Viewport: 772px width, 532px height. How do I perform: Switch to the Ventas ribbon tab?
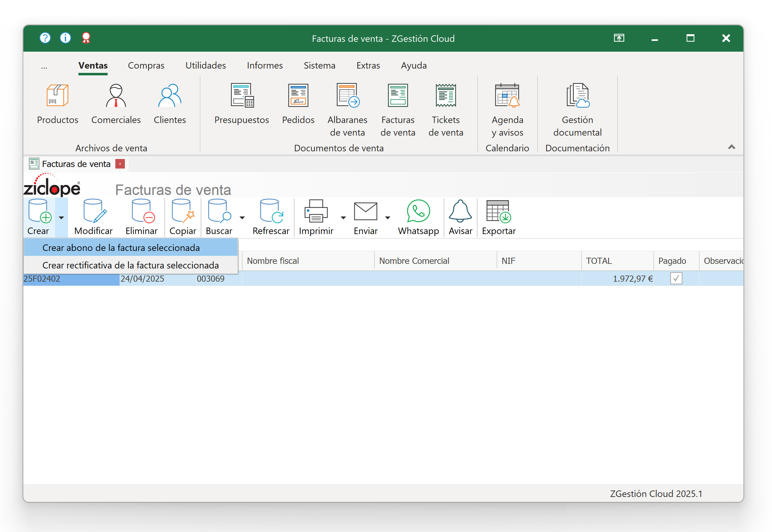click(93, 66)
